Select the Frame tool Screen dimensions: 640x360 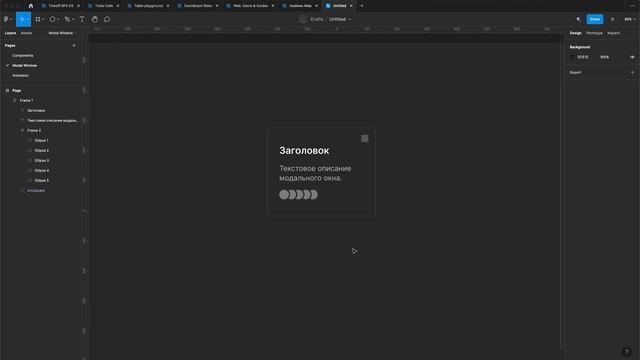click(x=38, y=19)
